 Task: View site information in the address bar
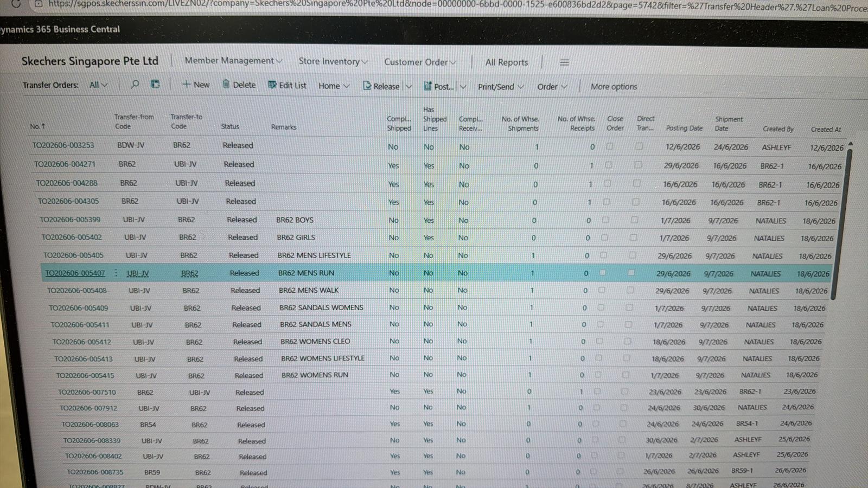[x=38, y=3]
